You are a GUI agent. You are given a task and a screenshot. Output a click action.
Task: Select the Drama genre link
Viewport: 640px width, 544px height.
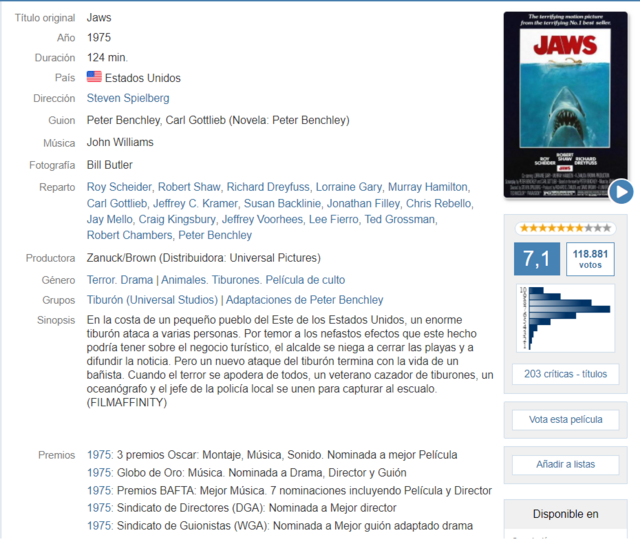click(137, 280)
